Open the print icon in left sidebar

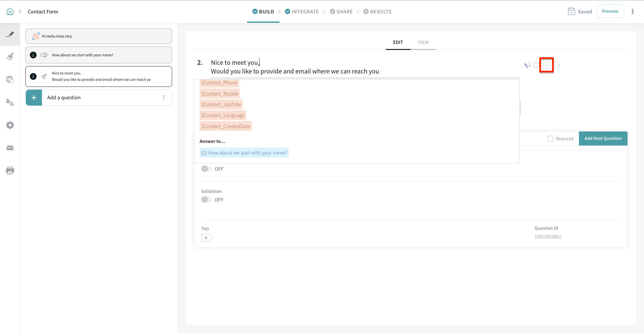10,171
